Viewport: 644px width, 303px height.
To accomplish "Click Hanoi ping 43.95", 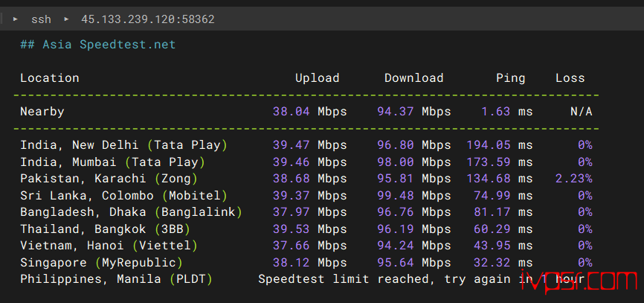I will (492, 246).
